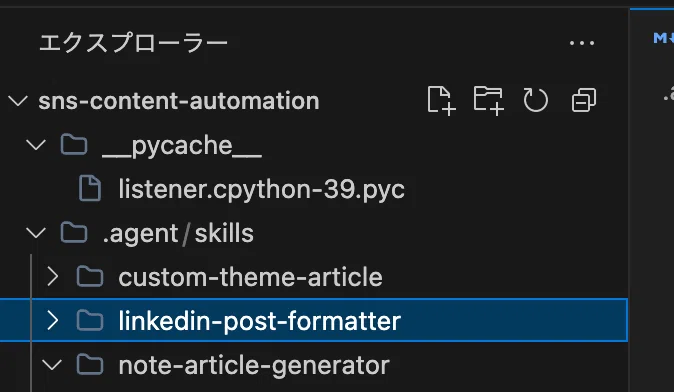The image size is (674, 392).
Task: Select the custom-theme-article folder row
Action: tap(314, 277)
